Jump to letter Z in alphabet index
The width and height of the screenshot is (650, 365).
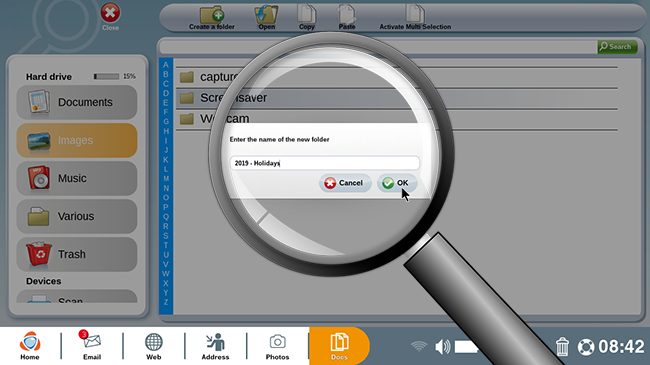pos(166,302)
